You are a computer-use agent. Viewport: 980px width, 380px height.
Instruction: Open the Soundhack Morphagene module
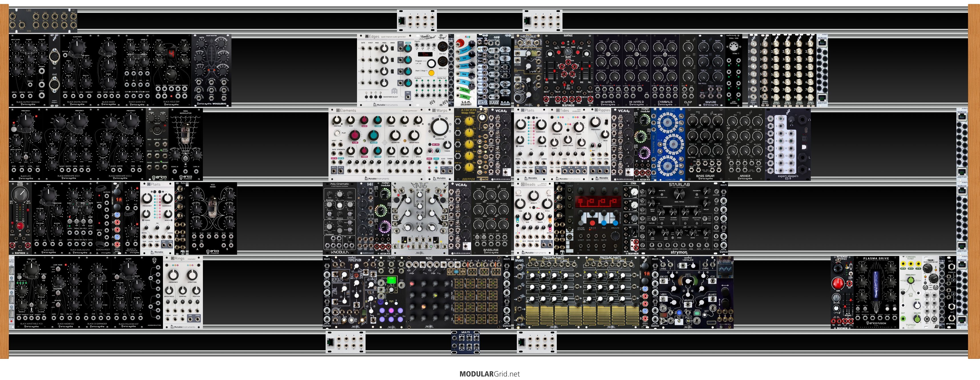(688, 292)
